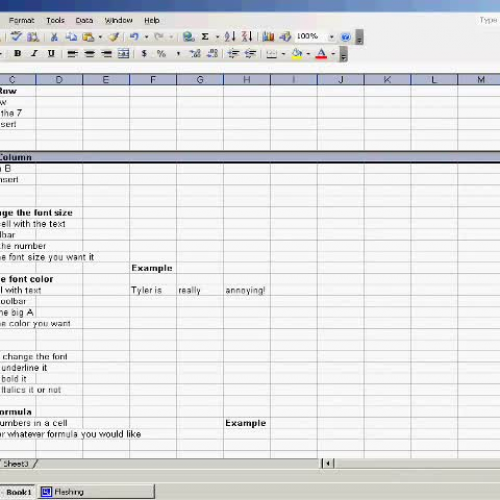
Task: Click the Decrease Indent icon
Action: pyautogui.click(x=233, y=54)
